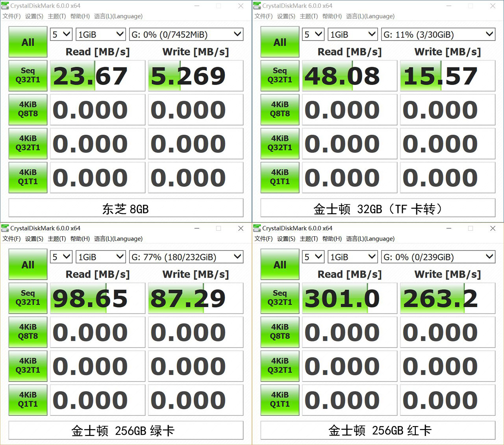Viewport: 504px width, 445px height.
Task: Run Seq Q32T1 test in 金士顿 32GB window
Action: coord(280,76)
